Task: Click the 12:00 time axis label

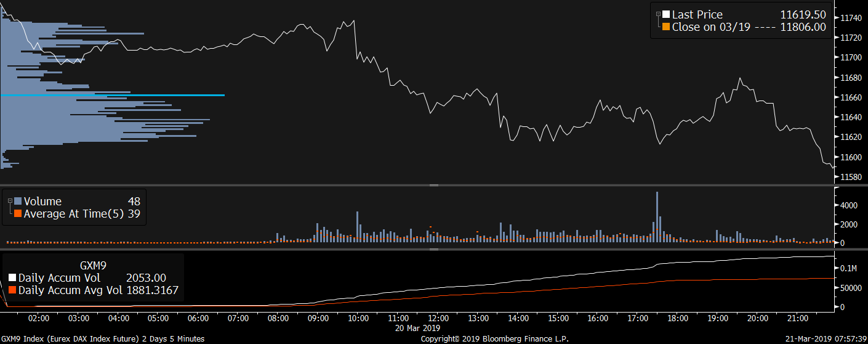Action: pyautogui.click(x=438, y=319)
